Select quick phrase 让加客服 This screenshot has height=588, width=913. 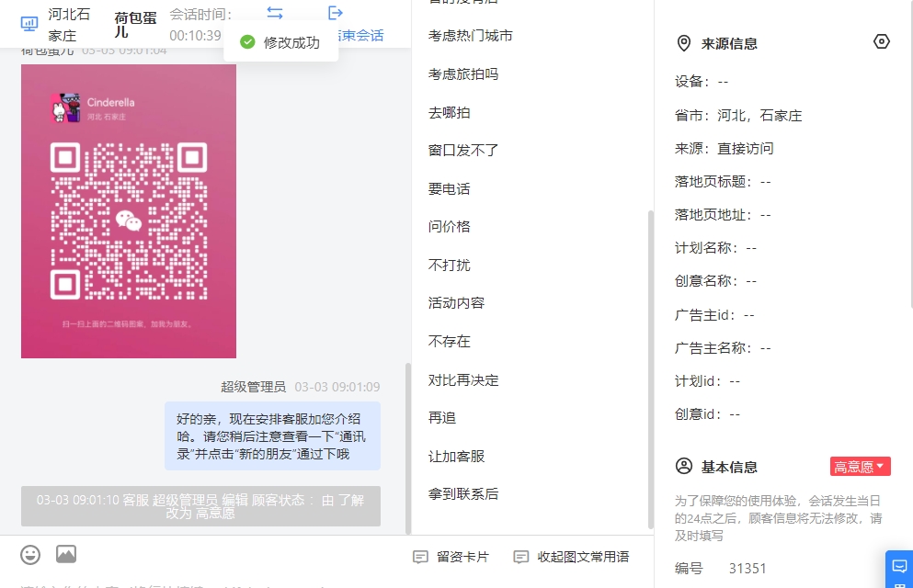click(456, 457)
